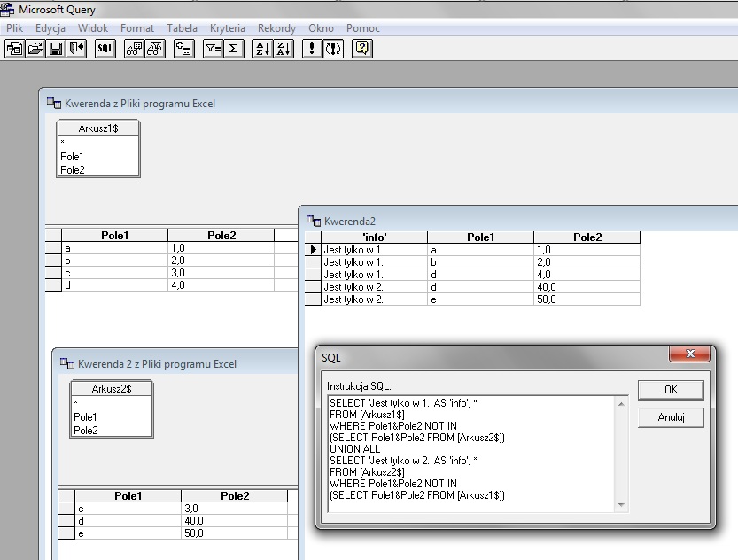Save the query using the floppy disk icon
This screenshot has height=560, width=738.
(x=56, y=49)
